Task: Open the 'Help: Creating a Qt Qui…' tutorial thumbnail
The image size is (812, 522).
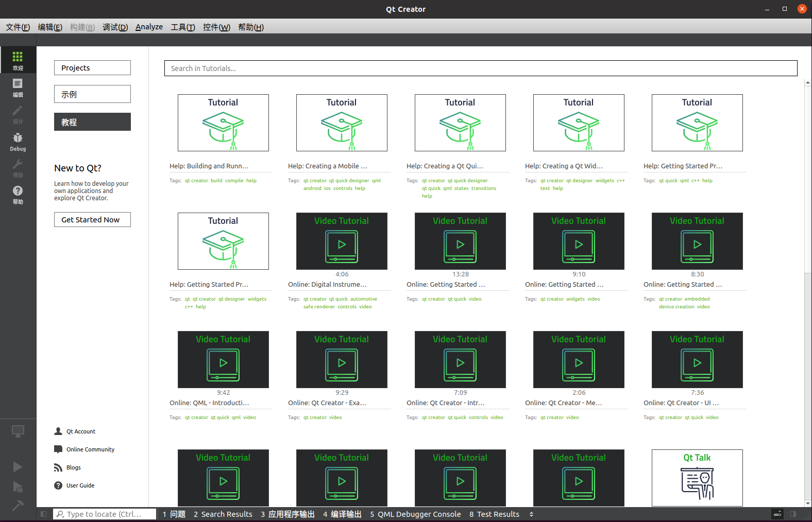Action: [x=460, y=123]
